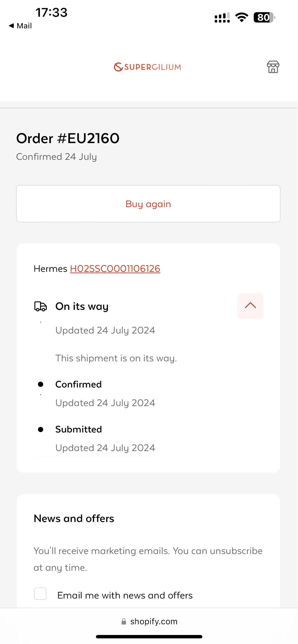This screenshot has height=644, width=298.
Task: Tap the cellular signal bars icon
Action: (x=222, y=17)
